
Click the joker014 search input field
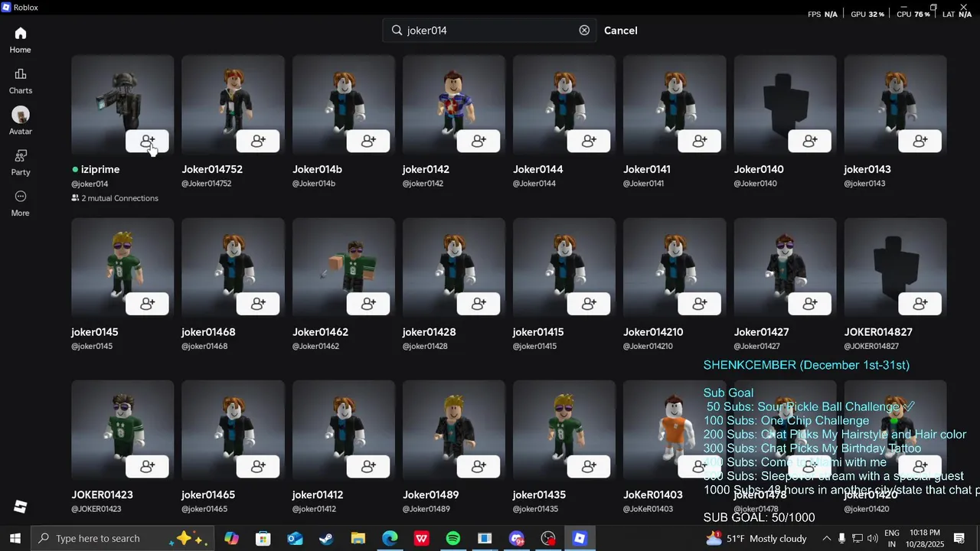pos(490,31)
